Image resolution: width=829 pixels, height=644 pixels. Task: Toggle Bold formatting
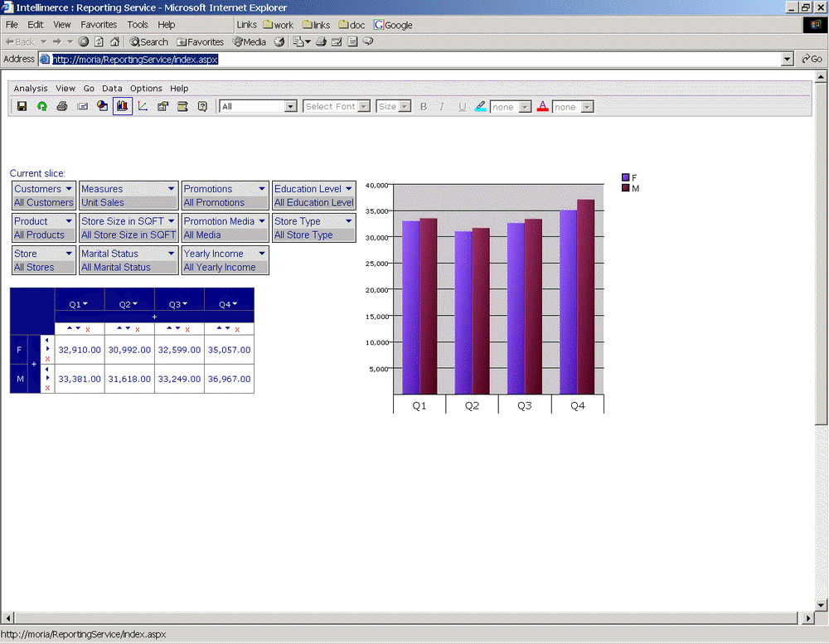pyautogui.click(x=424, y=106)
